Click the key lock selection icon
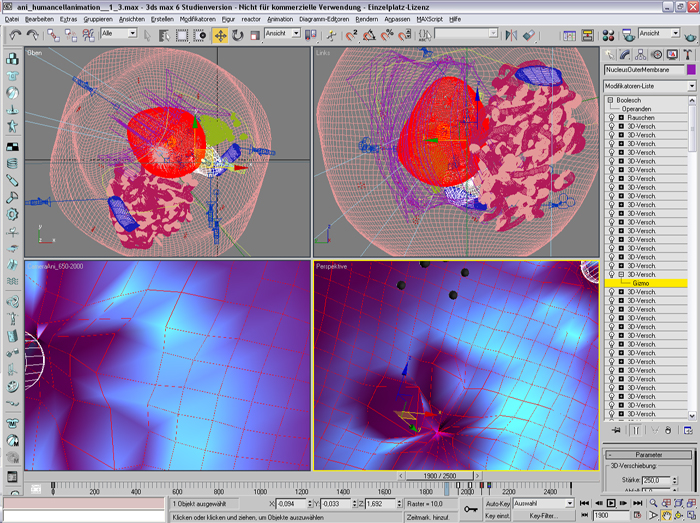The width and height of the screenshot is (700, 523). (471, 509)
